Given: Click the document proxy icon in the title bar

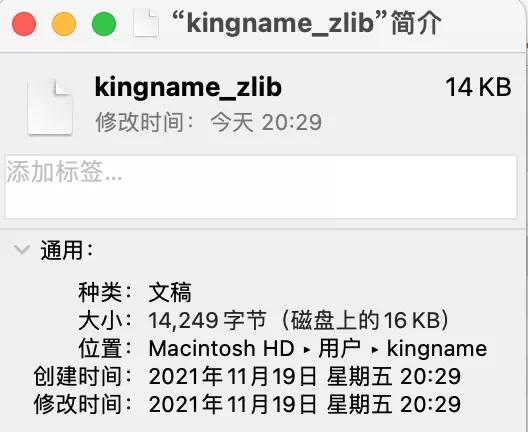Looking at the screenshot, I should (x=146, y=24).
